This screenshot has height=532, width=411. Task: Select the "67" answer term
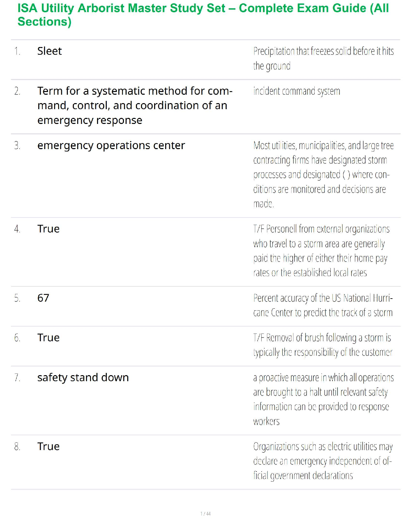pyautogui.click(x=43, y=298)
